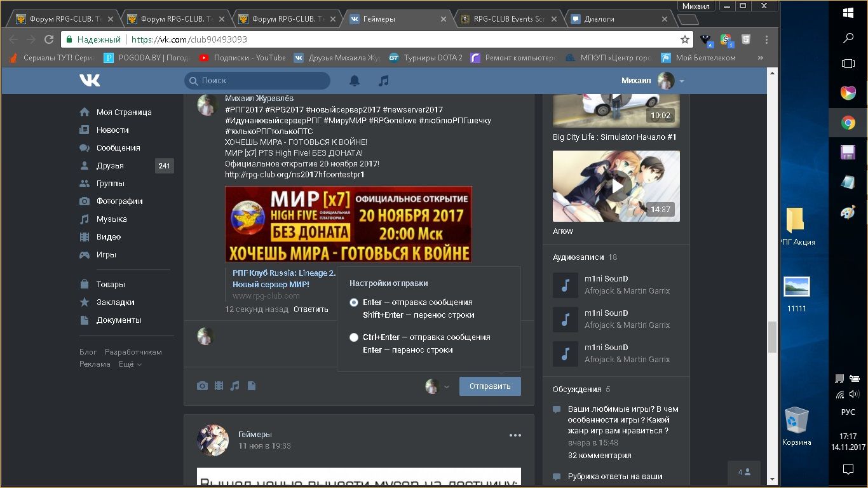Open the 32 комментария discussion link
868x488 pixels.
click(x=600, y=456)
